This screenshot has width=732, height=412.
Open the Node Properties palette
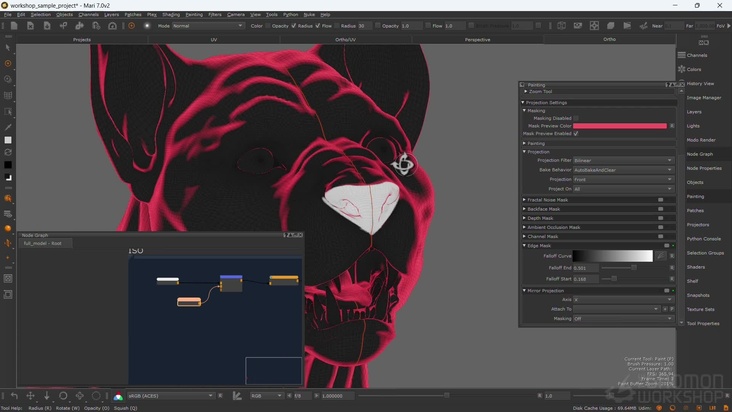click(704, 168)
